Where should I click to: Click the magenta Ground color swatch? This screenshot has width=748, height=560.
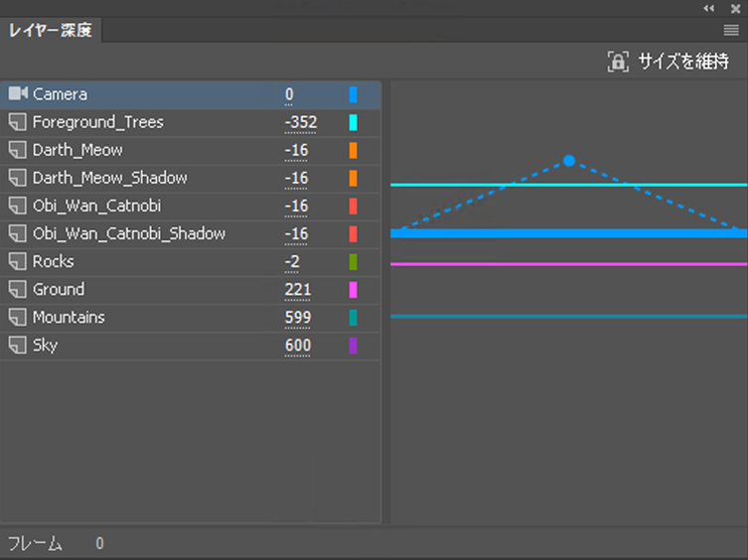(x=353, y=290)
